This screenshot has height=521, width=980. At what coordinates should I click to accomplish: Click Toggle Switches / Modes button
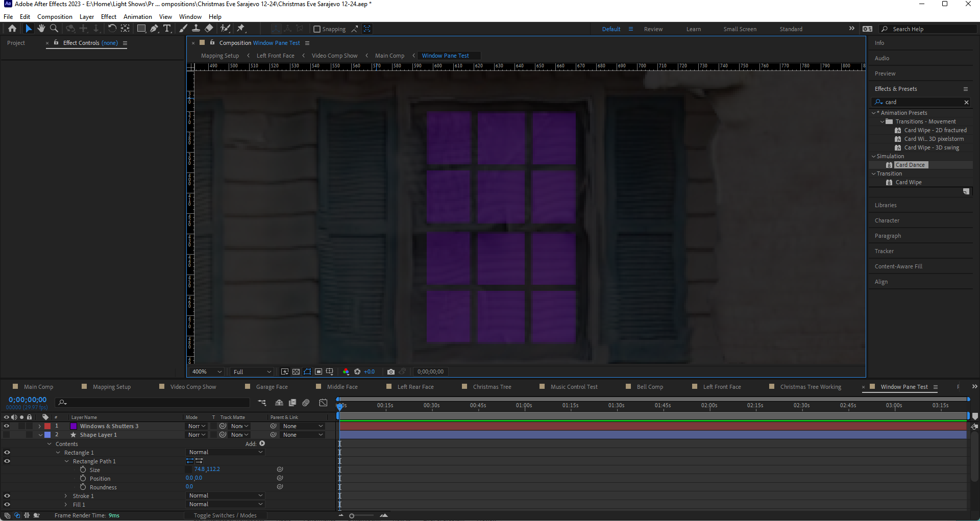click(x=225, y=515)
